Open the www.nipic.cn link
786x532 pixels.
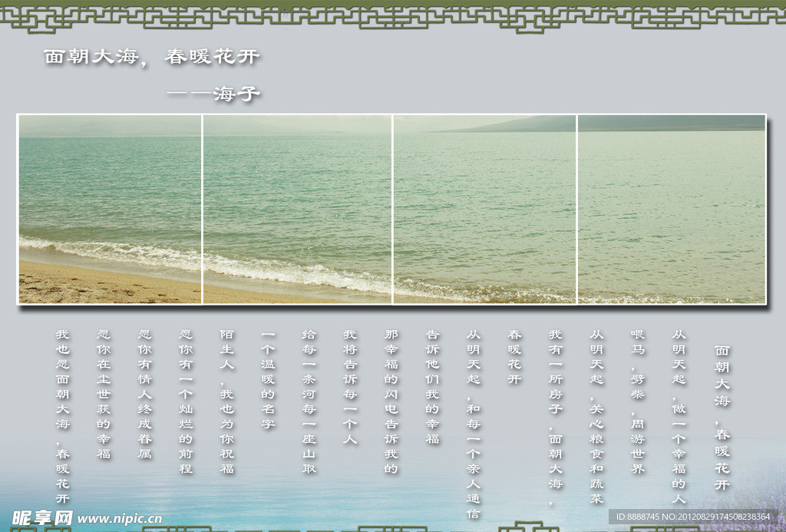[x=120, y=519]
